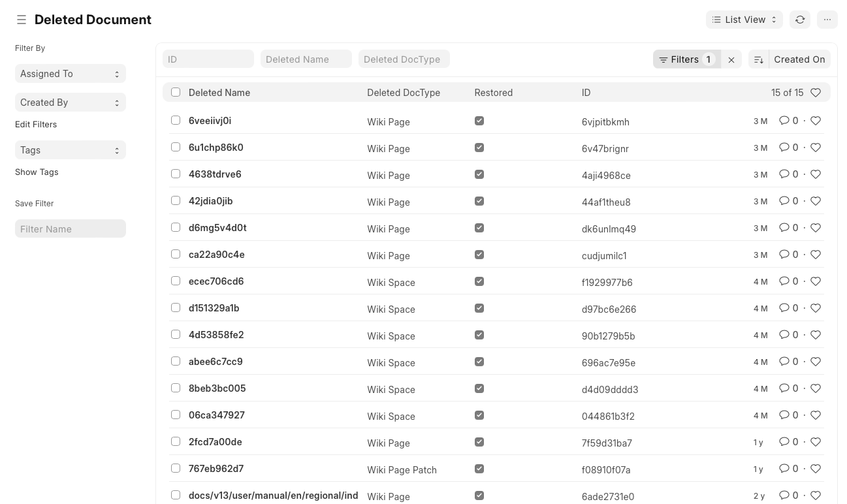Click the sidebar hamburger icon beside Deleted Document
The image size is (847, 504).
[x=22, y=20]
